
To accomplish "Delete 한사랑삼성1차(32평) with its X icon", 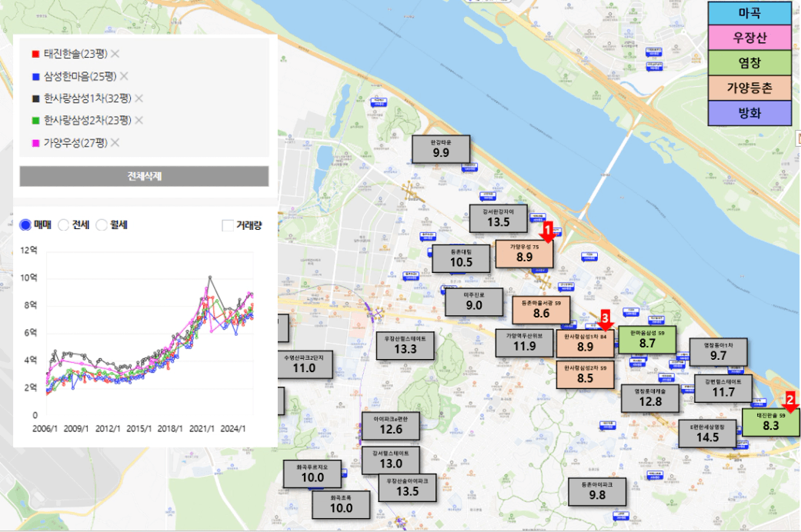I will (139, 98).
